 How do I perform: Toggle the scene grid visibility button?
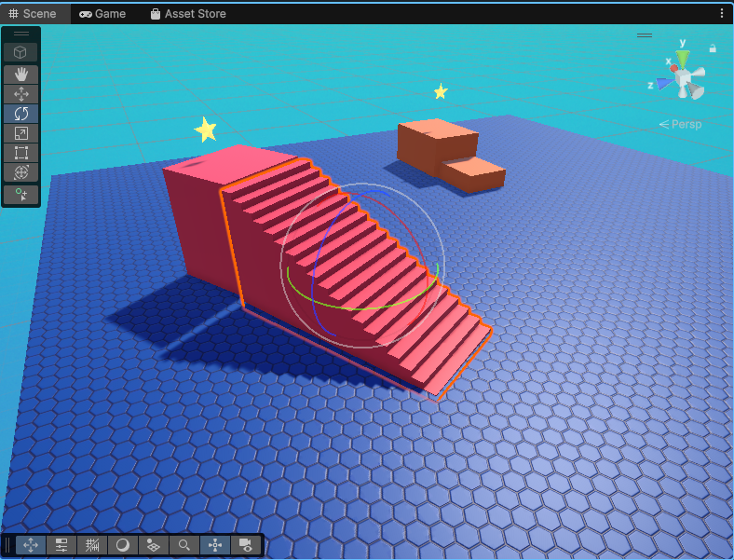(154, 545)
